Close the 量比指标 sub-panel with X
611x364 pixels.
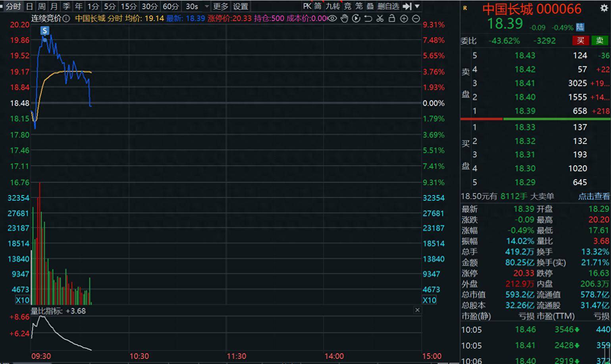[417, 310]
